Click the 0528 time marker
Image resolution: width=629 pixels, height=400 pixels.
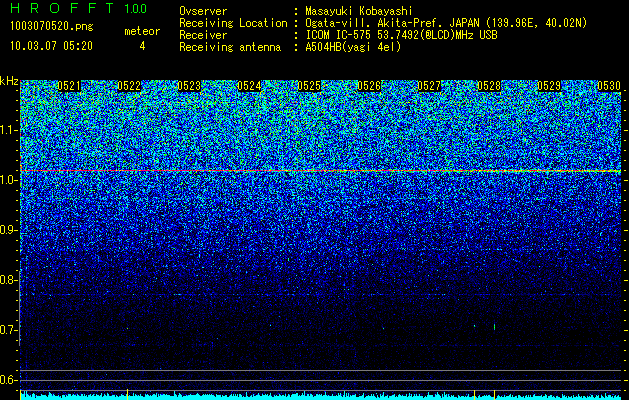pyautogui.click(x=489, y=86)
